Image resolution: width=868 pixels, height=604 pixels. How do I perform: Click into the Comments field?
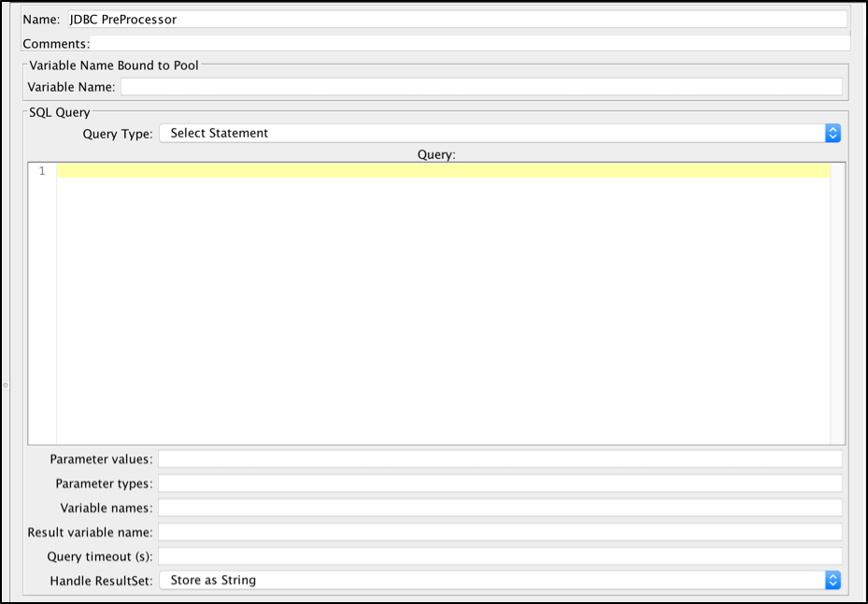point(470,44)
